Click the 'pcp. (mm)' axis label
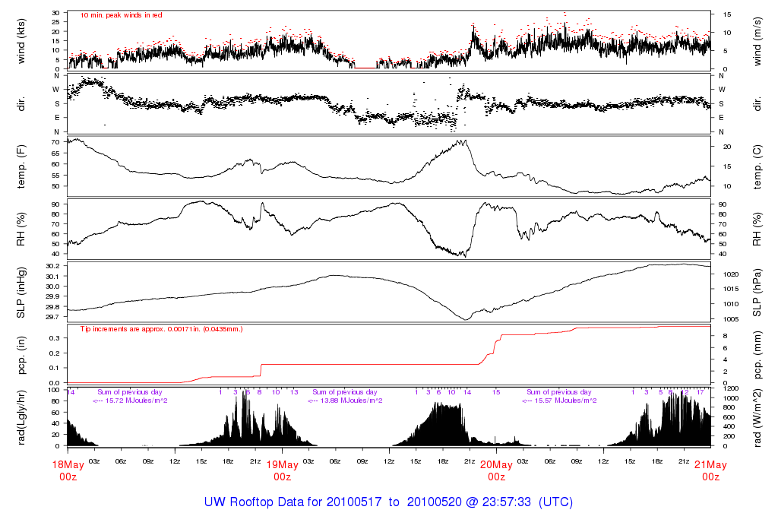 [x=757, y=356]
